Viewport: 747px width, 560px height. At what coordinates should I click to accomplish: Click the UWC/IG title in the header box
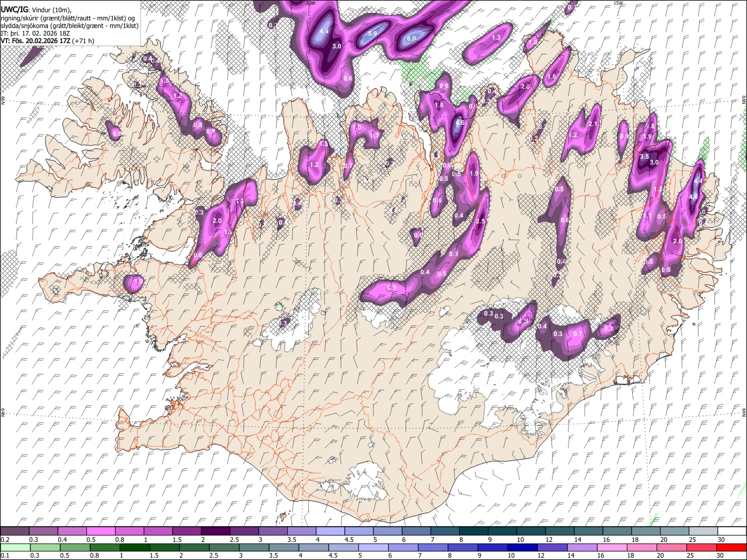15,10
